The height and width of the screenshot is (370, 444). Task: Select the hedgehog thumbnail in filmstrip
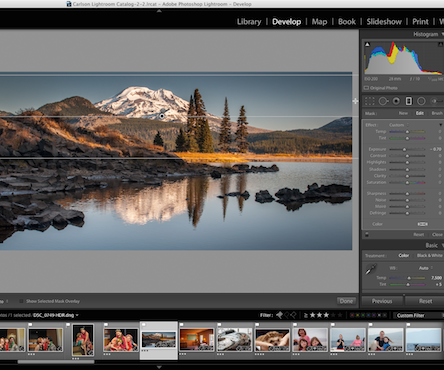(272, 340)
